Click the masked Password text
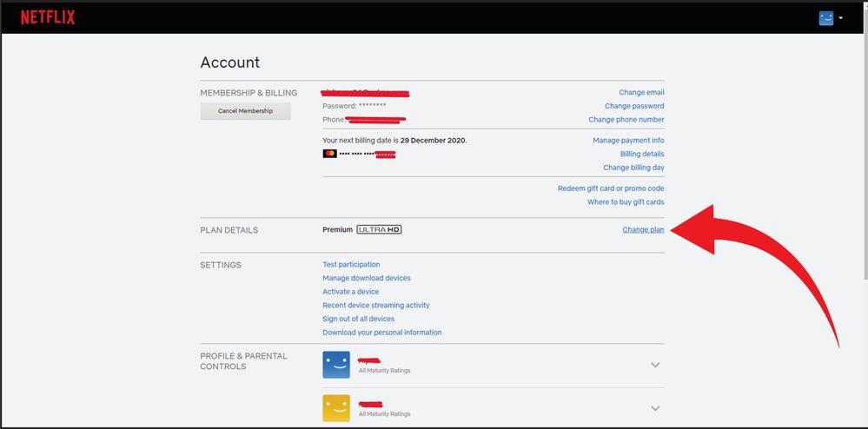 (354, 106)
